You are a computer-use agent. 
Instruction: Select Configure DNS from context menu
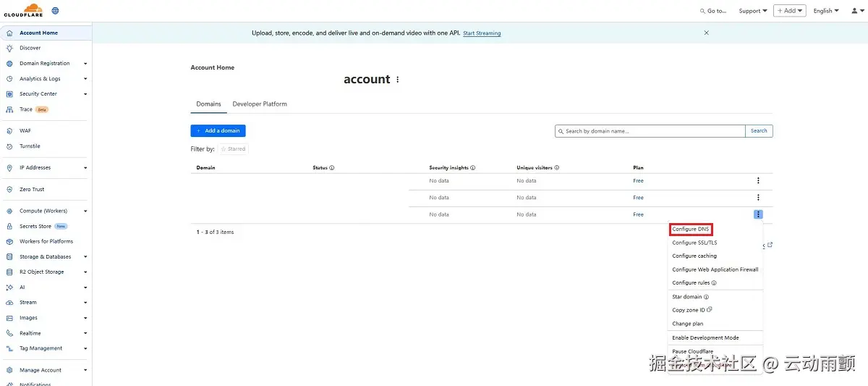(691, 229)
